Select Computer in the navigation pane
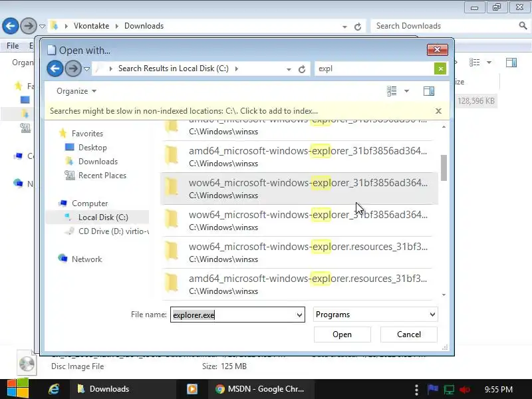This screenshot has height=399, width=532. (90, 203)
